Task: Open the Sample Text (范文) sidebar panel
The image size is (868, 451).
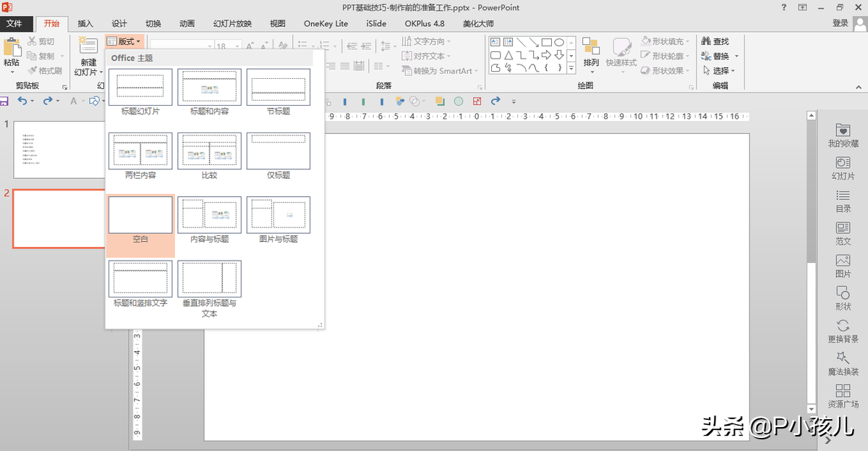Action: point(843,233)
